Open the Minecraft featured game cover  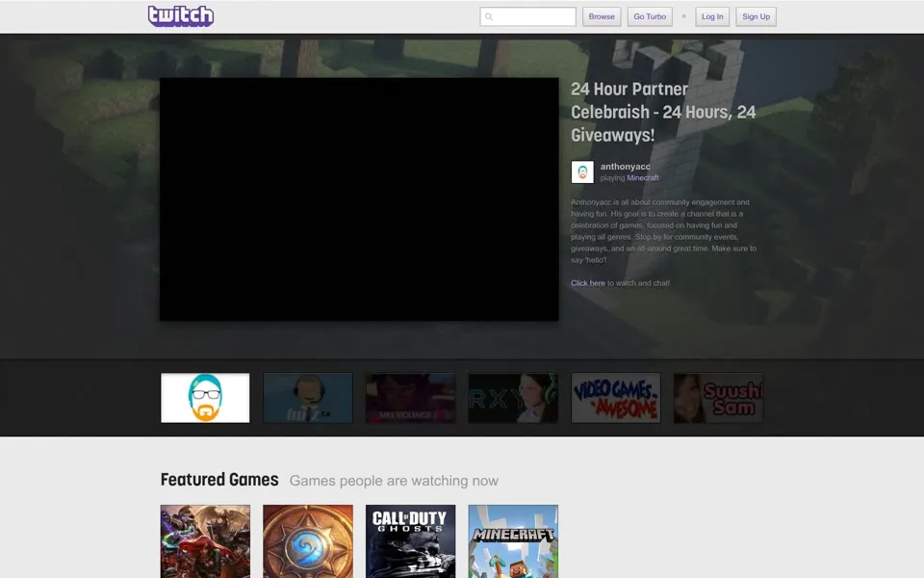tap(513, 541)
